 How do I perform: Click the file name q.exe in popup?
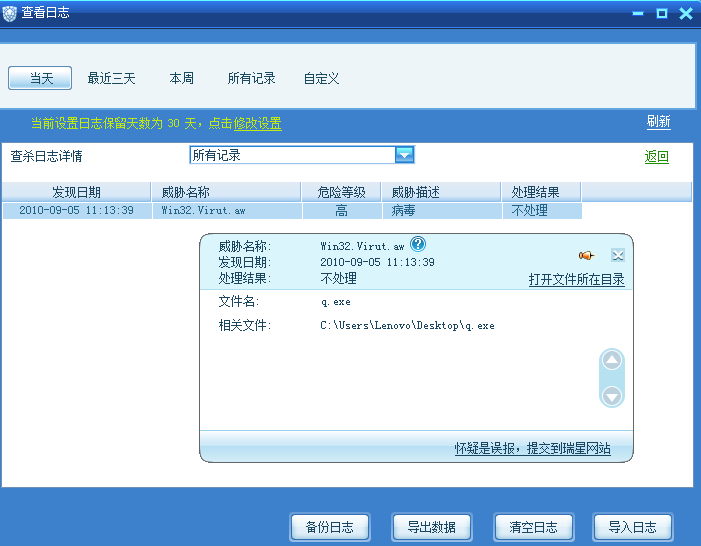[x=336, y=302]
